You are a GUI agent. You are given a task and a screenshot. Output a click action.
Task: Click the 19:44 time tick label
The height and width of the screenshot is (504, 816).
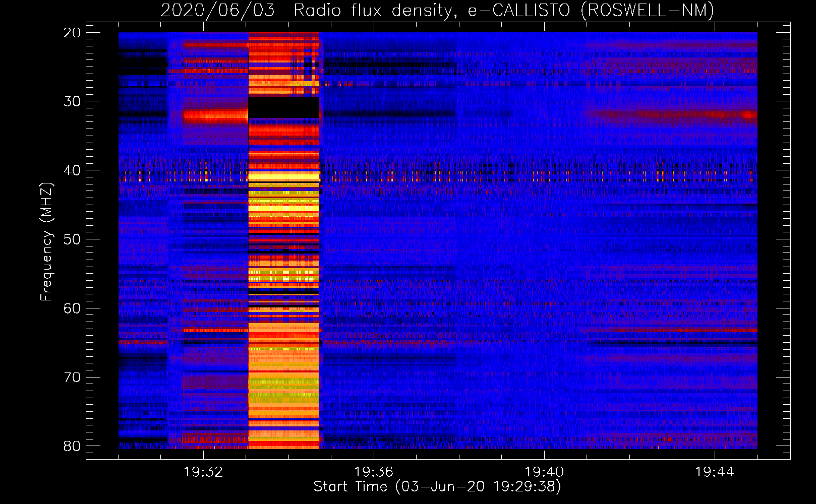(x=715, y=472)
